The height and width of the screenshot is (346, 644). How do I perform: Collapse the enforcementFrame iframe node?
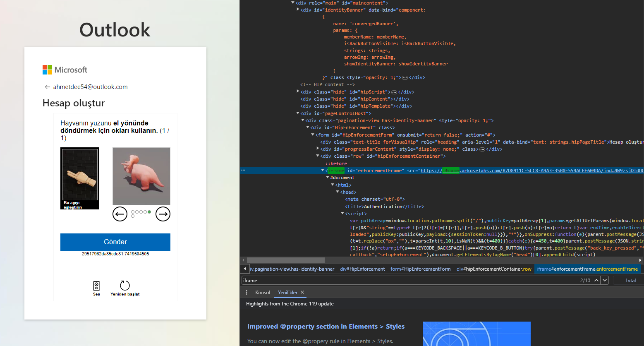click(x=323, y=170)
